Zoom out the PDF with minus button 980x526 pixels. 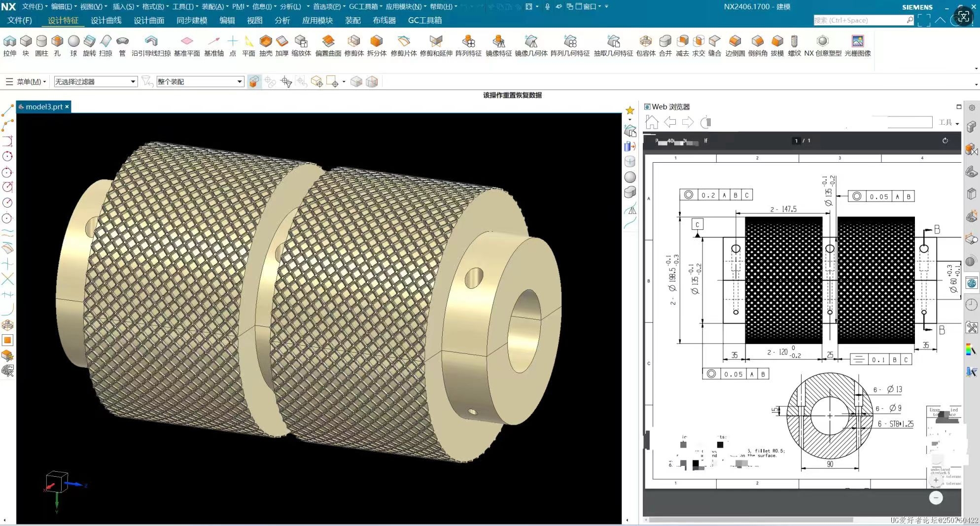click(936, 498)
